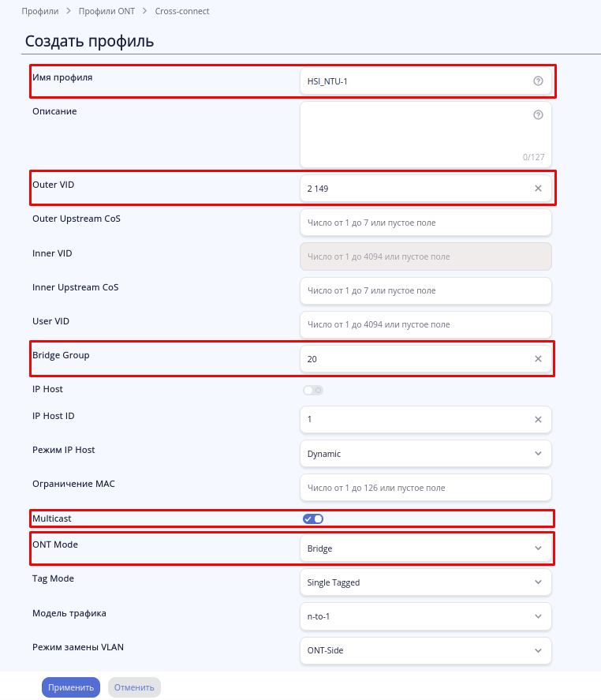Disable the Multicast toggle
Screen dimensions: 601x700
click(313, 518)
